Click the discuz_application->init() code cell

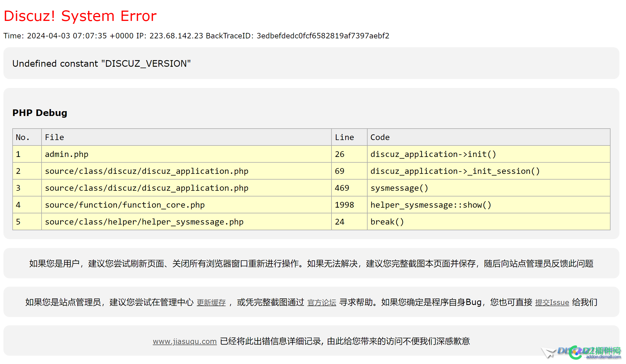coord(489,154)
